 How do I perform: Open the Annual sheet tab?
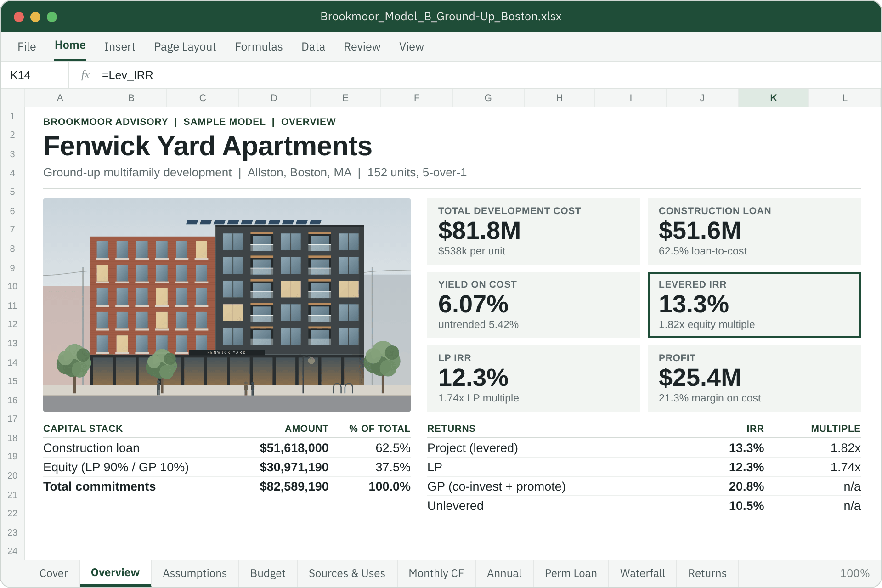[504, 573]
